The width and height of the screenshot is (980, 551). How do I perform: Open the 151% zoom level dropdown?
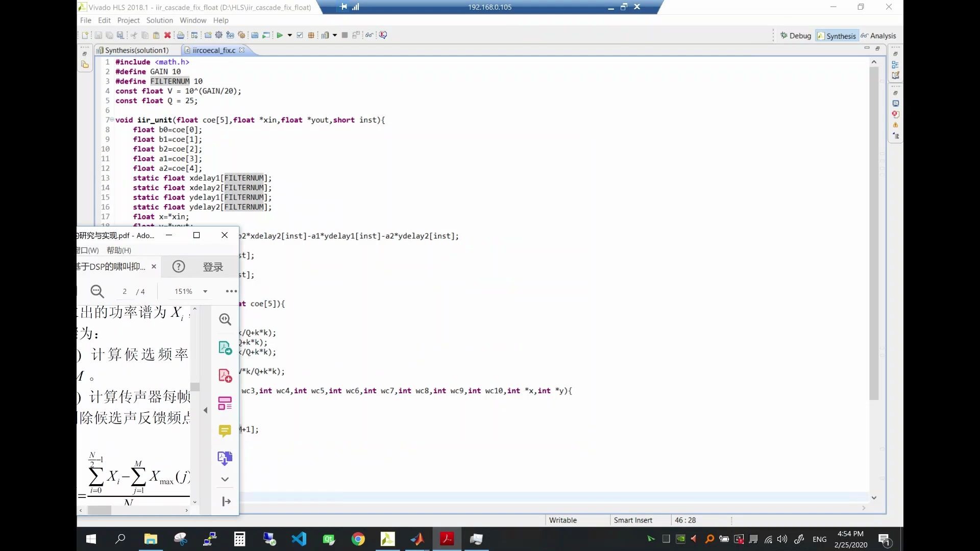205,291
